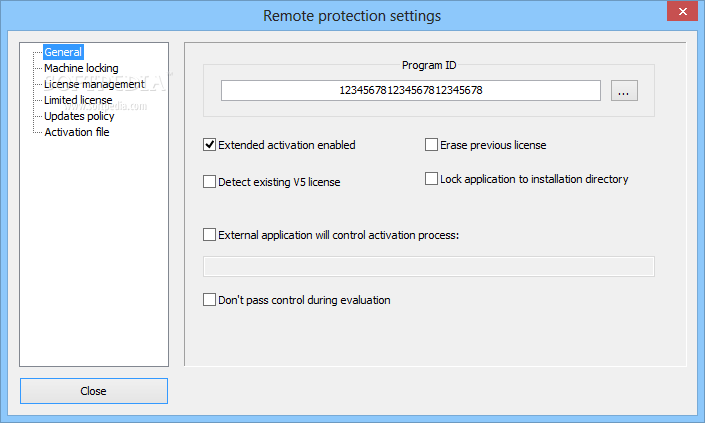The height and width of the screenshot is (423, 705).
Task: Click inside the Program ID field
Action: [411, 91]
